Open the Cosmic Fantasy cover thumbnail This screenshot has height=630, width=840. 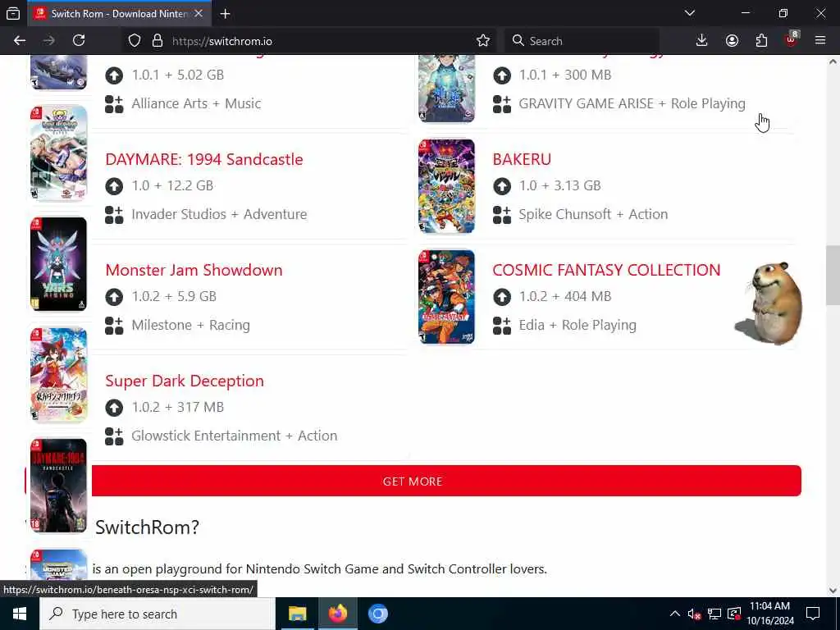click(x=446, y=297)
